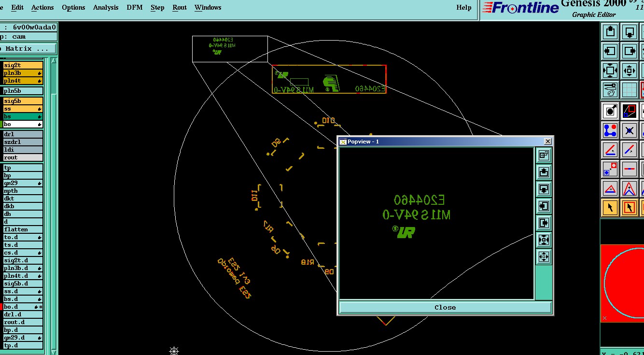This screenshot has width=644, height=355.
Task: Select the plain arrow pointer tool
Action: (610, 208)
